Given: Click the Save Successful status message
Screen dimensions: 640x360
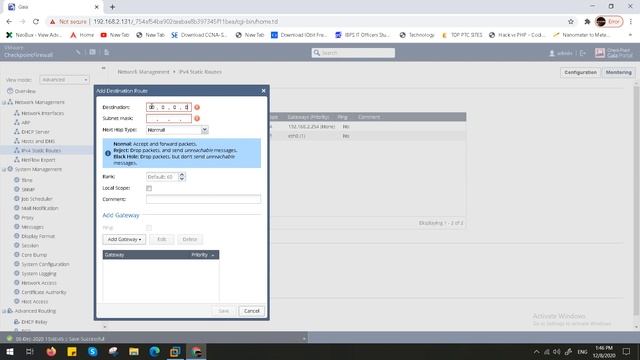Looking at the screenshot, I should coord(60,339).
